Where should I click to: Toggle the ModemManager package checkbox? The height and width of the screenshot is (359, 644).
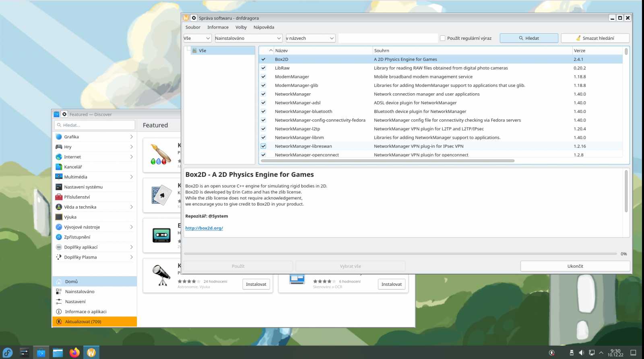click(x=263, y=77)
